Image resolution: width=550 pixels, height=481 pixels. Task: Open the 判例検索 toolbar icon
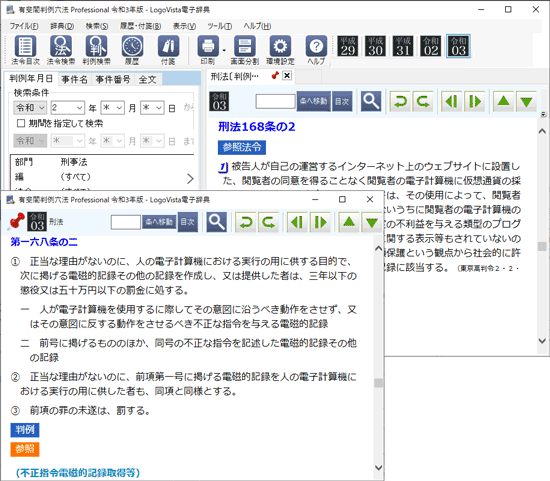96,47
